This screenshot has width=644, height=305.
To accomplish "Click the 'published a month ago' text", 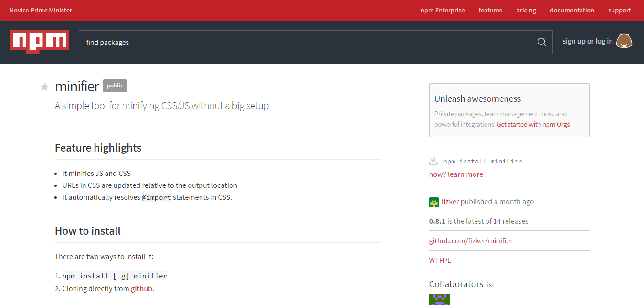I will pos(497,202).
